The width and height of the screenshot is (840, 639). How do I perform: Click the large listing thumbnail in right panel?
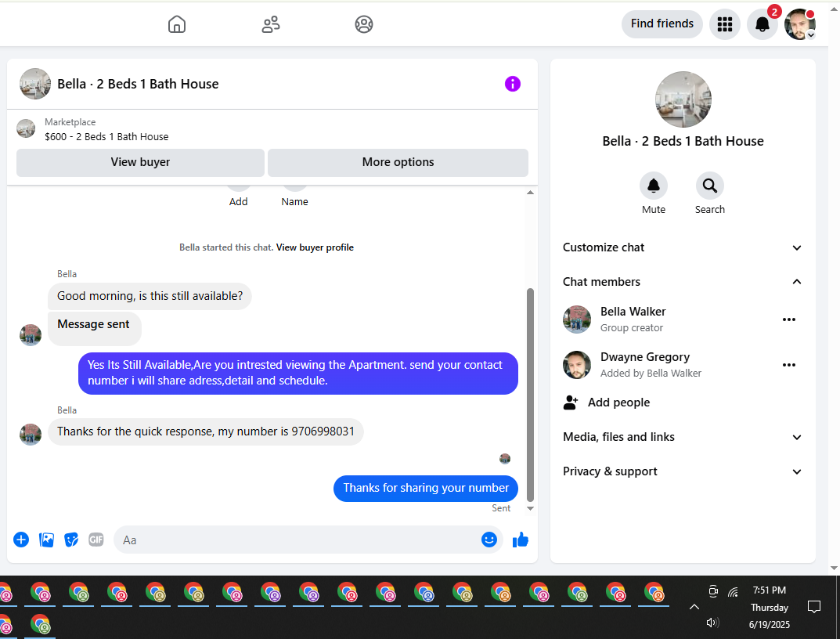tap(683, 99)
